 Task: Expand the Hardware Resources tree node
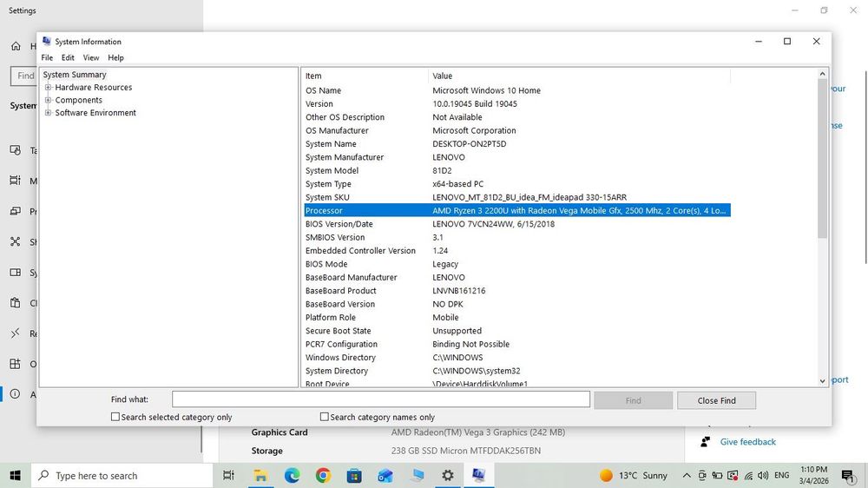pos(48,88)
